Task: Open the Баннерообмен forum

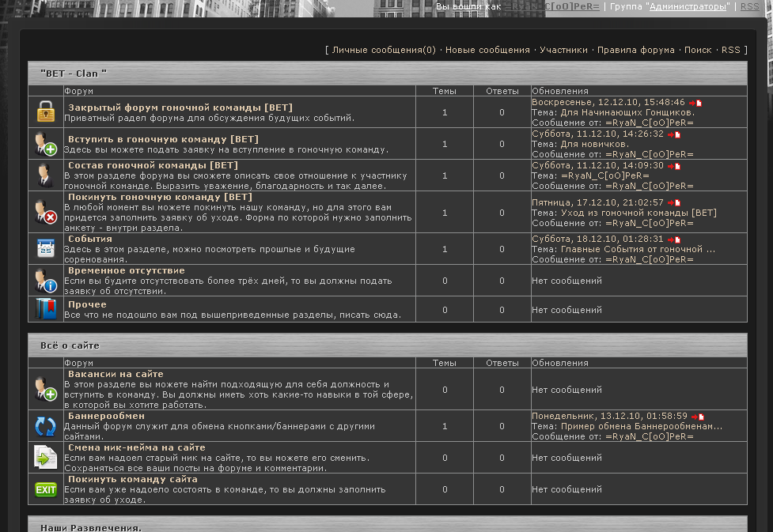Action: coord(107,416)
